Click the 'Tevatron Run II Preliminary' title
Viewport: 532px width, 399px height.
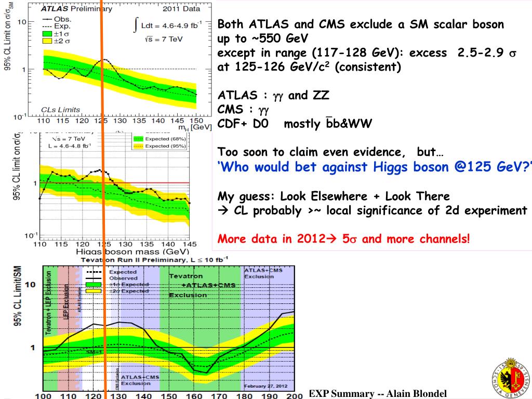[x=154, y=260]
